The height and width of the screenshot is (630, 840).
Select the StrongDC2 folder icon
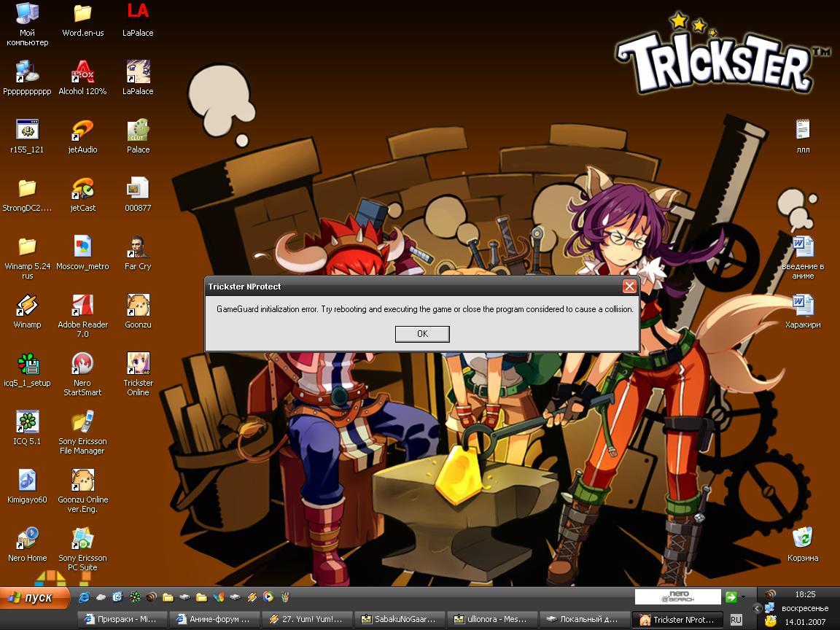[27, 195]
